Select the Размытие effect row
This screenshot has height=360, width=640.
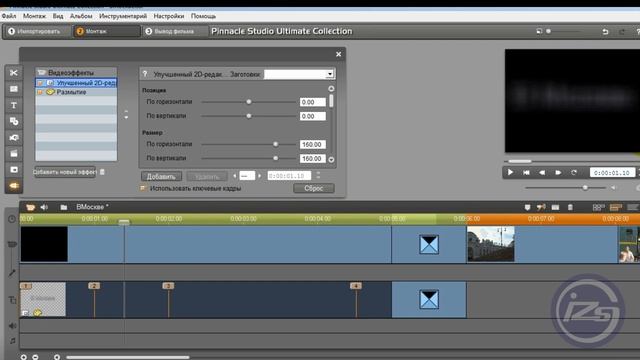pos(76,92)
